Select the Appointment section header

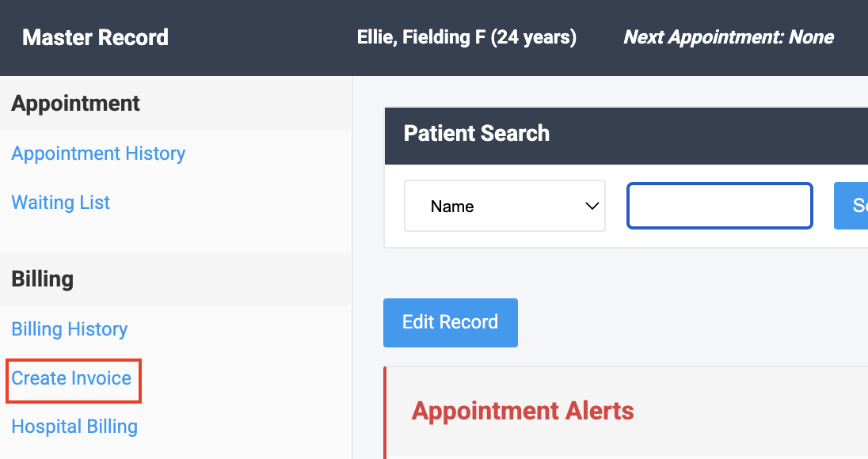point(75,103)
